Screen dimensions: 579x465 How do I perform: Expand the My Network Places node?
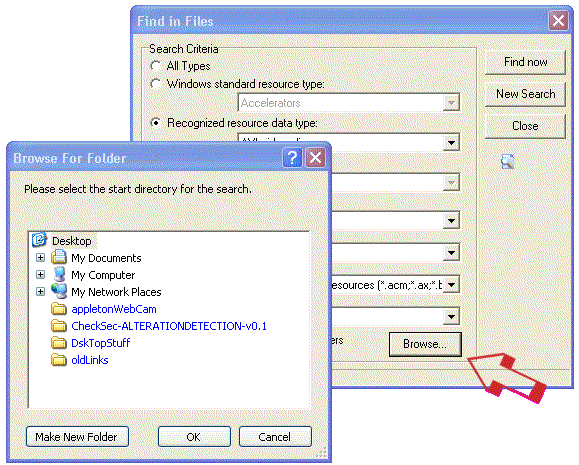[x=41, y=291]
